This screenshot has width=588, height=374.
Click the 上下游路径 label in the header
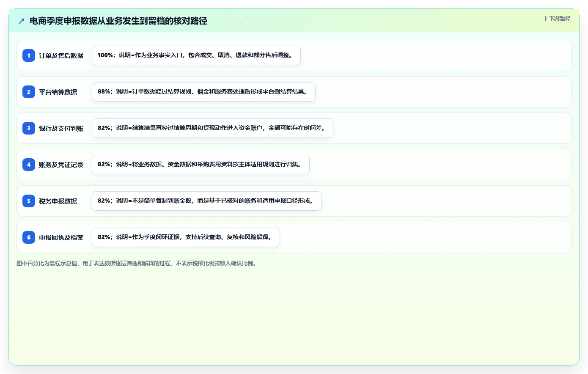[557, 19]
